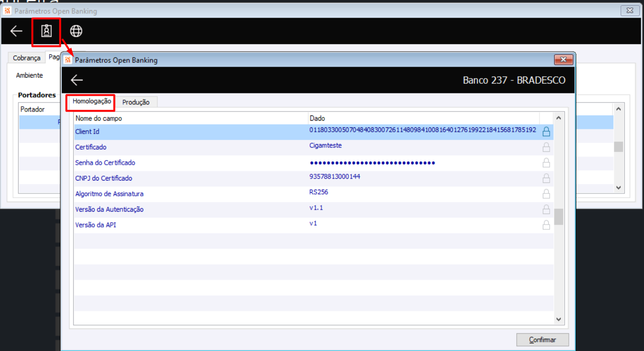
Task: Click the CNPJ value 93578813000144
Action: [335, 177]
